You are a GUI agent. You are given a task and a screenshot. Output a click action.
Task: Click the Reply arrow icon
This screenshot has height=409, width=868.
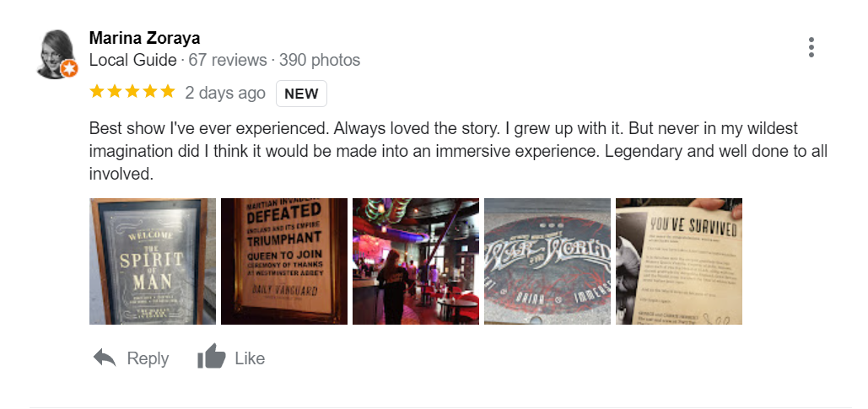(x=105, y=358)
